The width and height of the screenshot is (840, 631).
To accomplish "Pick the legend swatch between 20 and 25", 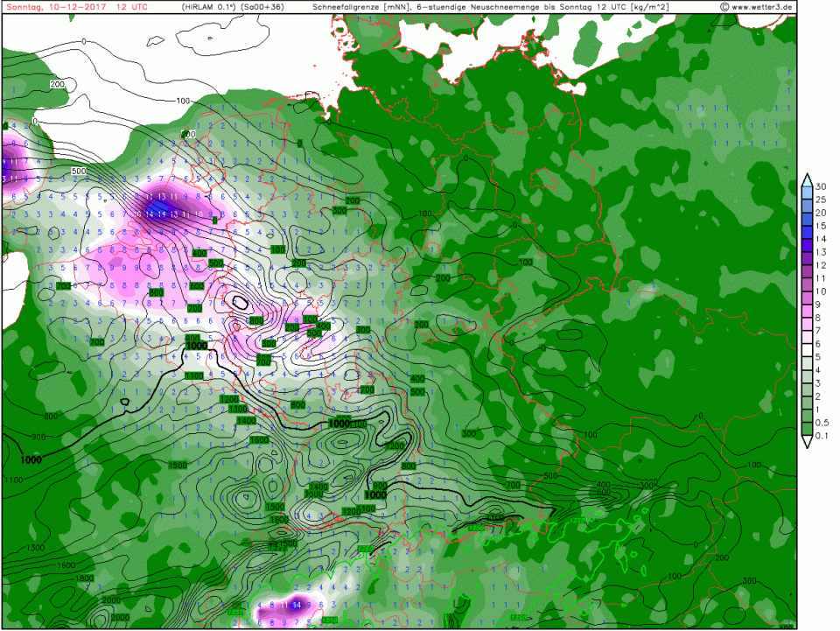I will point(807,206).
